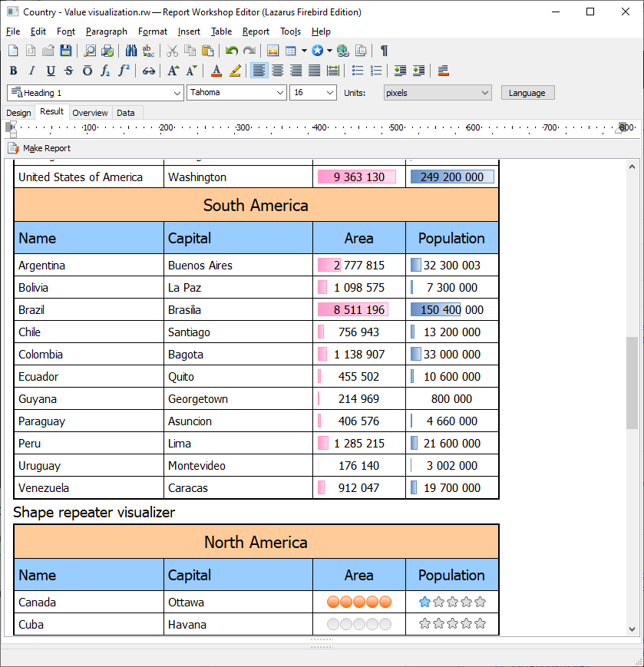The image size is (644, 667).
Task: Click the vertical scrollbar thumb
Action: point(632,382)
